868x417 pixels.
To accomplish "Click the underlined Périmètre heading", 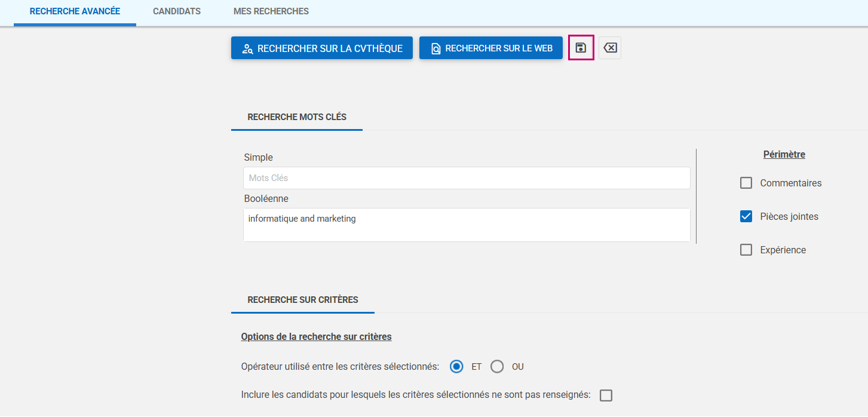I will pos(784,155).
